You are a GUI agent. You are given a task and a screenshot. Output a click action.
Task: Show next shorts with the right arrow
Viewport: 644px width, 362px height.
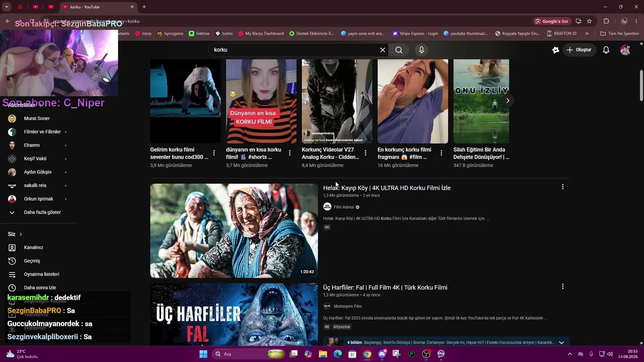click(508, 101)
